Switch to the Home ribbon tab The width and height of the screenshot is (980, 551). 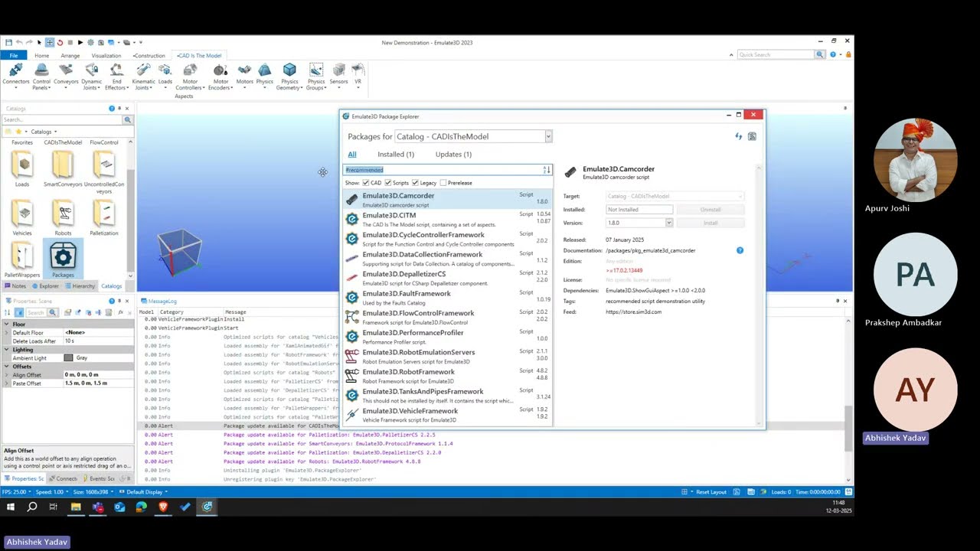point(41,55)
